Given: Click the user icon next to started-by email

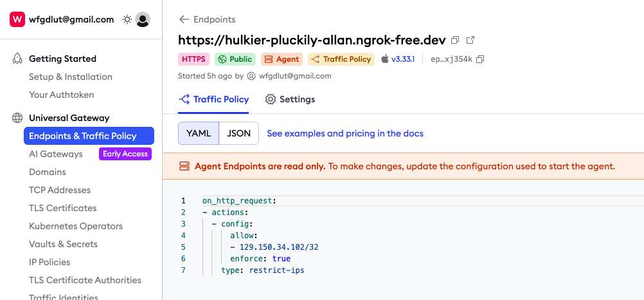Looking at the screenshot, I should tap(251, 76).
